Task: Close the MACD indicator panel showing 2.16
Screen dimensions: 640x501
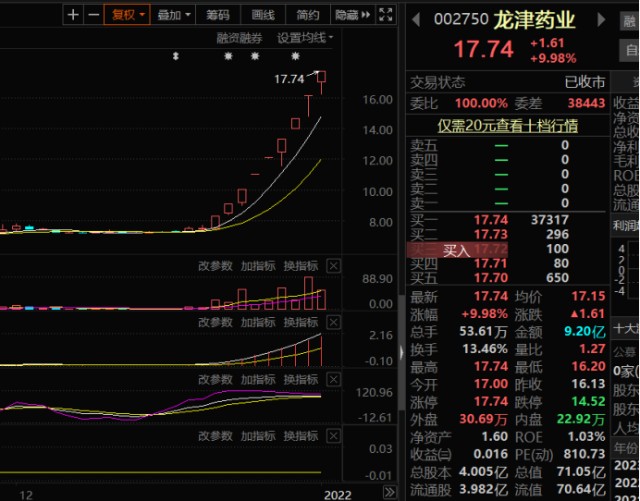Action: point(333,323)
